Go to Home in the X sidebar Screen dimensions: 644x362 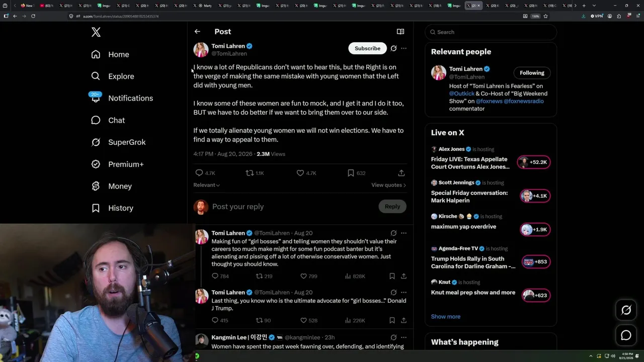tap(111, 54)
